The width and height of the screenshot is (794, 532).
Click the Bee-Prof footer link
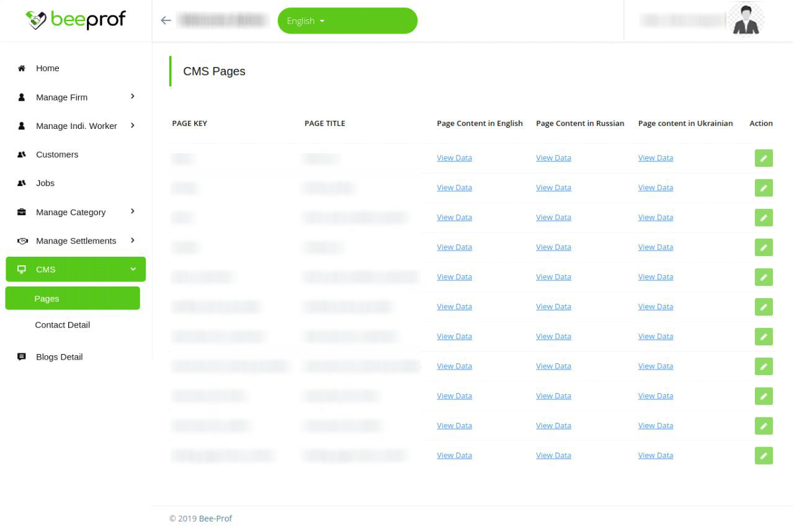pyautogui.click(x=215, y=518)
